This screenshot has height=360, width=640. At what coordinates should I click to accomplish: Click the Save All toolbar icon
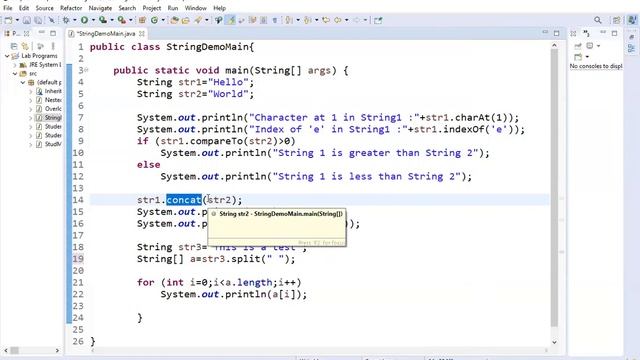(x=38, y=20)
